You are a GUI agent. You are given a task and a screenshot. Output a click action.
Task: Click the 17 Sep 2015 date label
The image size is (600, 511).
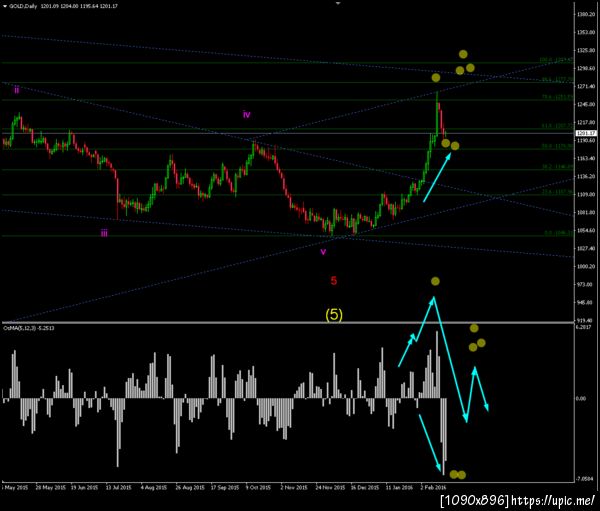[x=225, y=488]
